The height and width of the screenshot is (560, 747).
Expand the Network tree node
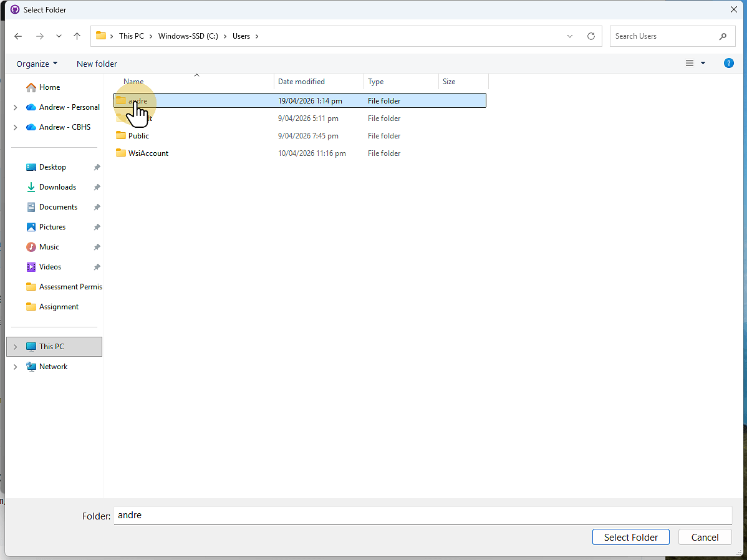click(x=16, y=367)
